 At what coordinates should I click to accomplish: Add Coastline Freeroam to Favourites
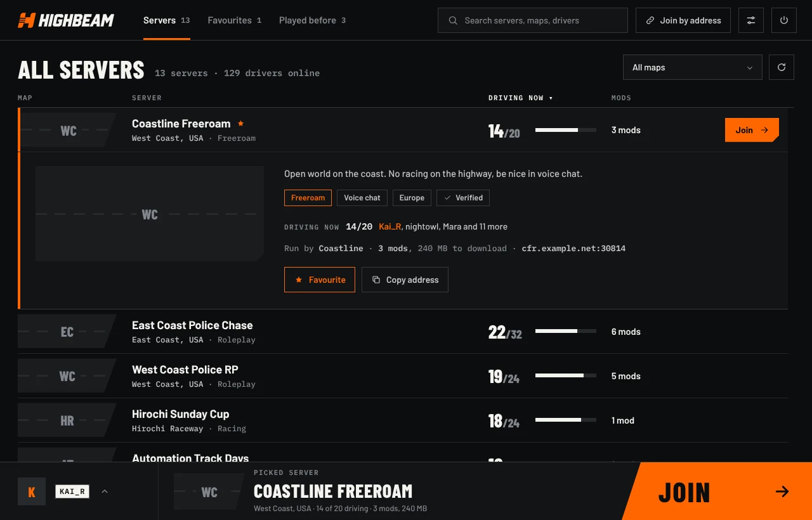[x=320, y=280]
